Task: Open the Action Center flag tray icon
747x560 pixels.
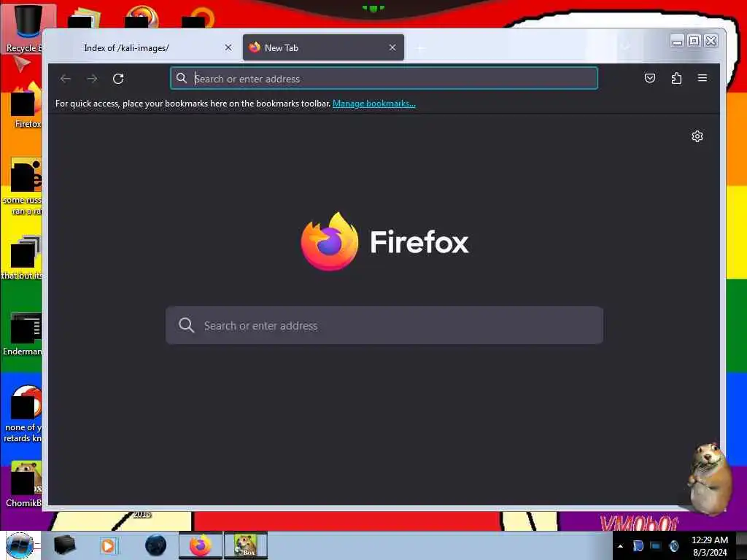Action: pos(638,545)
